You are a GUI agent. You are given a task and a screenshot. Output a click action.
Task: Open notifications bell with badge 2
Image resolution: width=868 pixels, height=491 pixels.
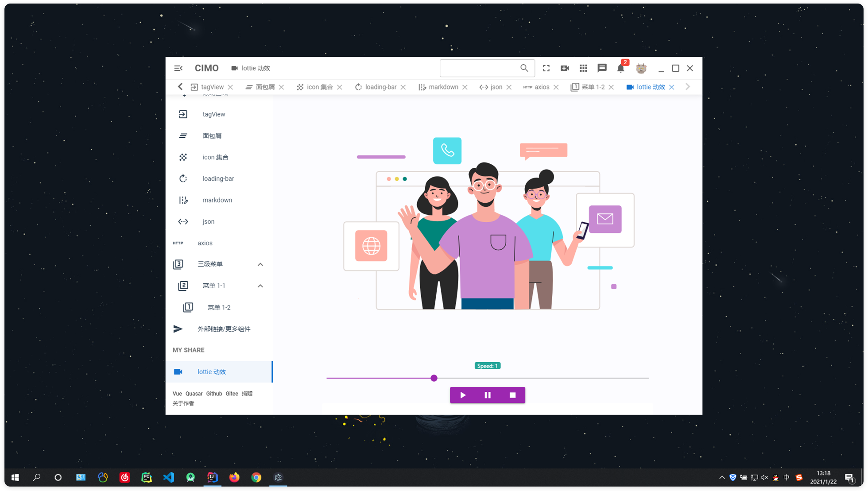pyautogui.click(x=620, y=68)
